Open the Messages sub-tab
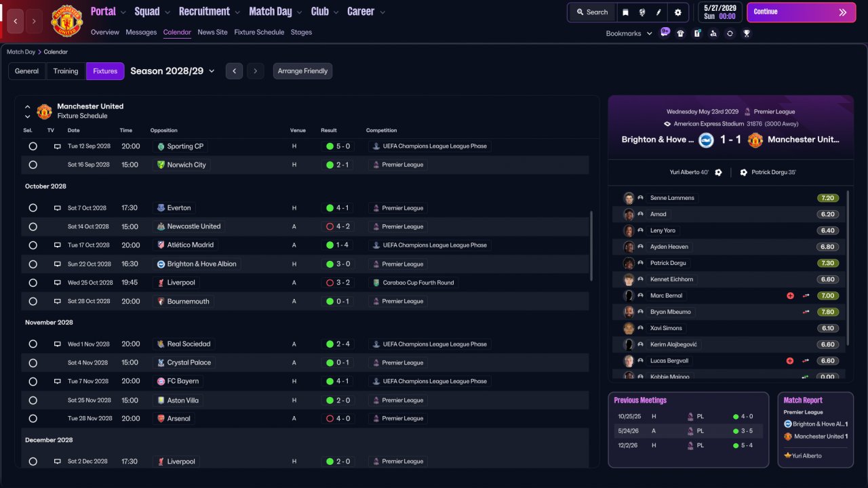868x488 pixels. [141, 33]
